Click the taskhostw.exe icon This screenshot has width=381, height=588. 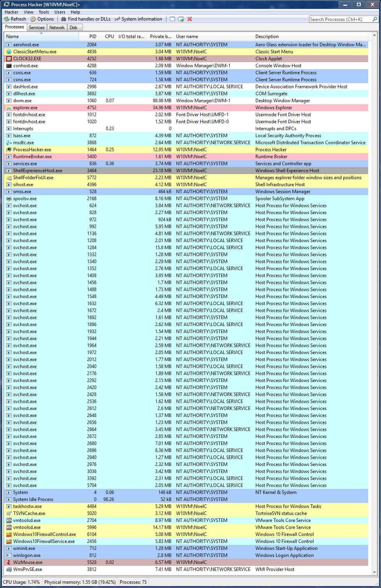pyautogui.click(x=9, y=506)
